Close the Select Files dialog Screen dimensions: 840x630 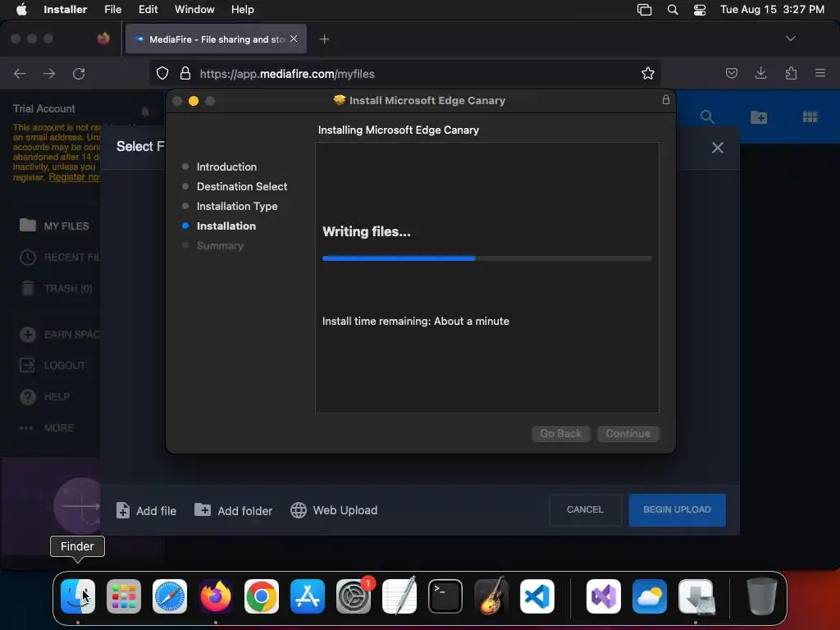(717, 148)
